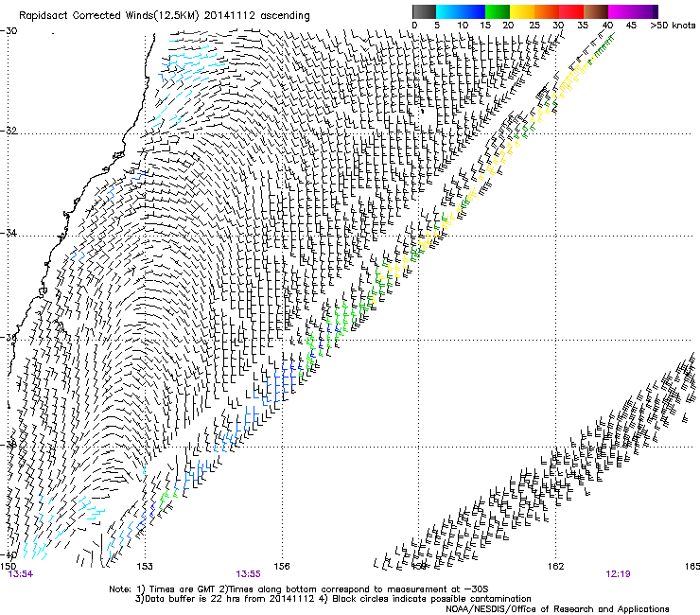Click the 'NOAA/NESDIS/Office of Research and Applications' credit
700x615 pixels.
(557, 609)
